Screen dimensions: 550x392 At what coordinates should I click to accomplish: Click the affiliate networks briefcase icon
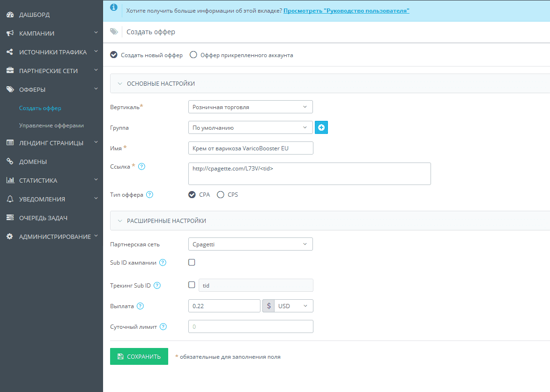[x=10, y=70]
